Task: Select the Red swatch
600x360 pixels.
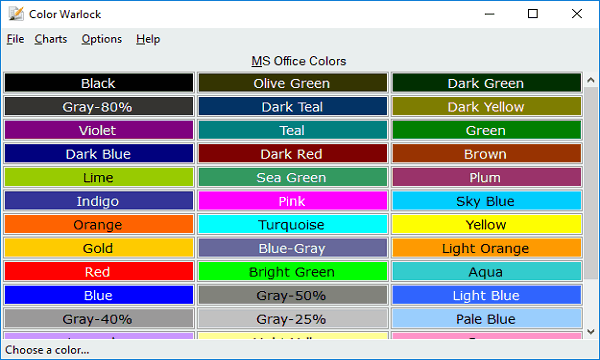Action: 99,272
